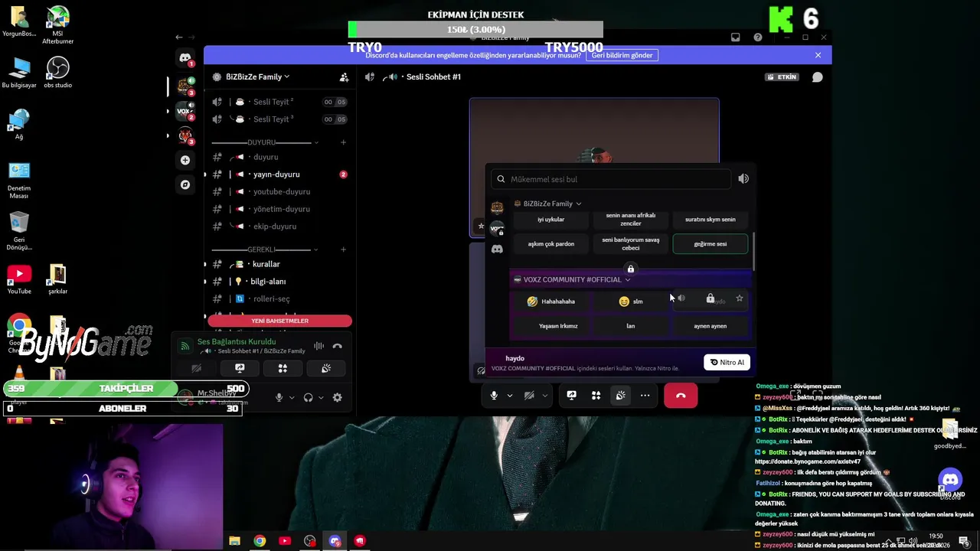
Task: Open the ekip-duyuru channel
Action: click(x=279, y=226)
